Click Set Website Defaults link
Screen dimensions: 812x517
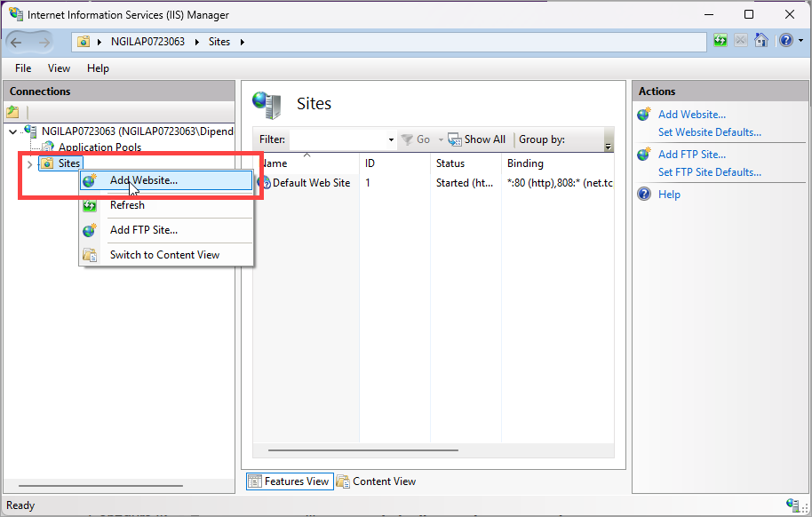[x=710, y=132]
